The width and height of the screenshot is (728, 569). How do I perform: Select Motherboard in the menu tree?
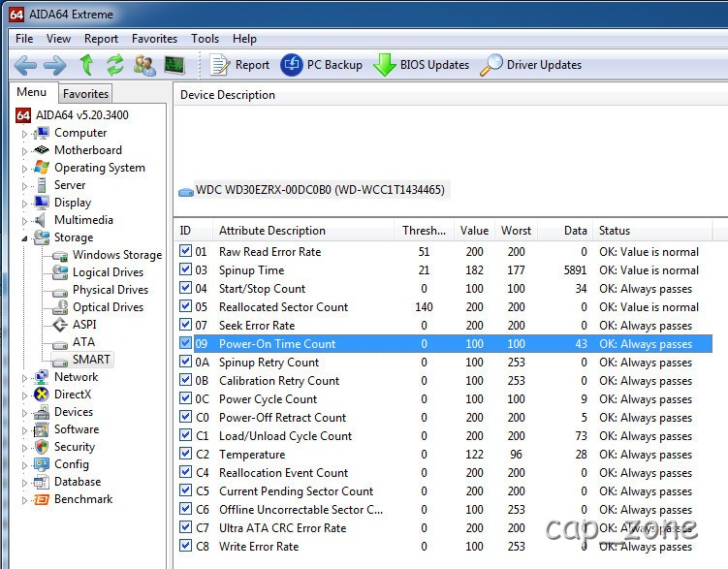point(88,150)
